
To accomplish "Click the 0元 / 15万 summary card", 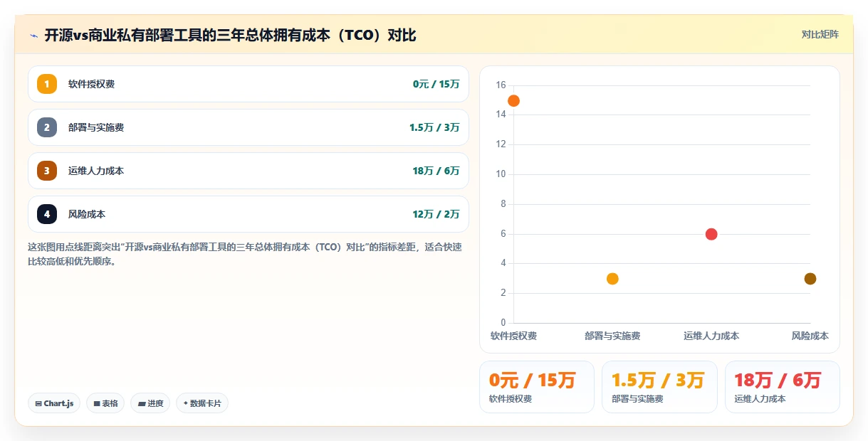I will tap(537, 387).
